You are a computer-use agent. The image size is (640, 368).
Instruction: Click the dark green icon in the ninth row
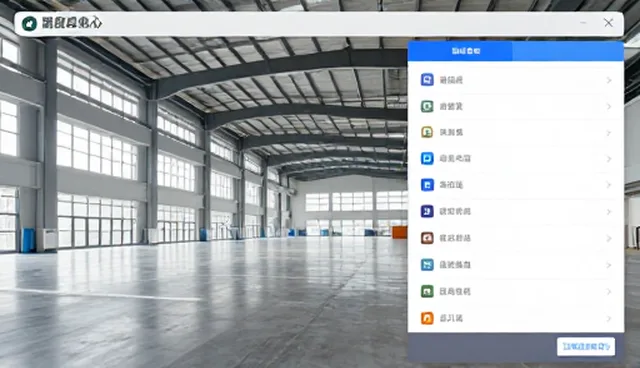point(427,291)
